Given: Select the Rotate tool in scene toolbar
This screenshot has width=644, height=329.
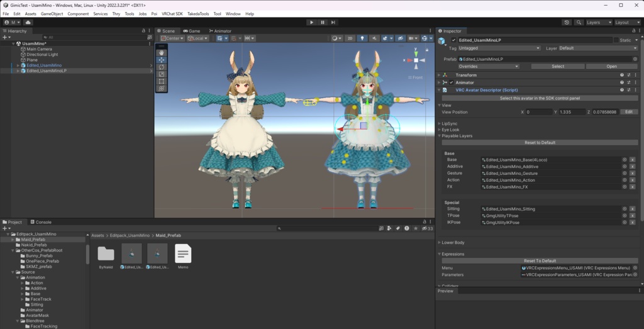Looking at the screenshot, I should coord(162,67).
